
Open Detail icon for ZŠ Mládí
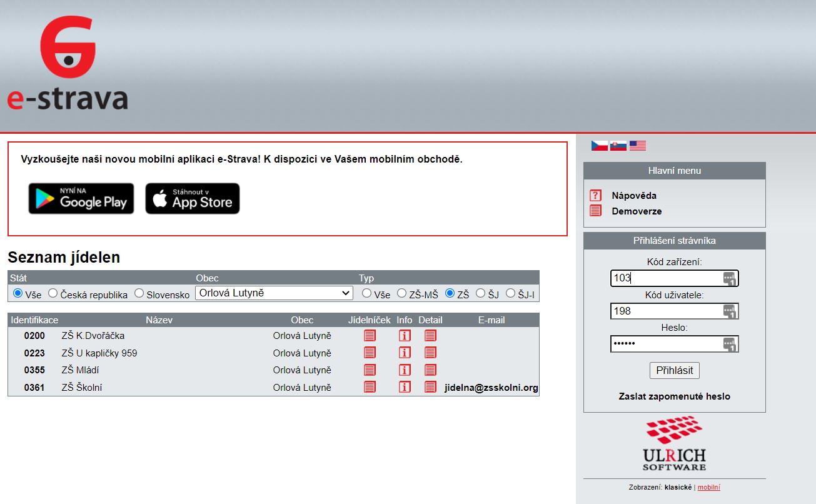[430, 370]
